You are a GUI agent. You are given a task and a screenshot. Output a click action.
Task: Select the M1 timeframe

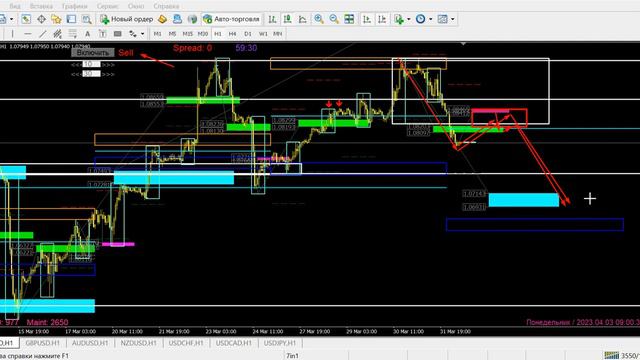pos(158,34)
